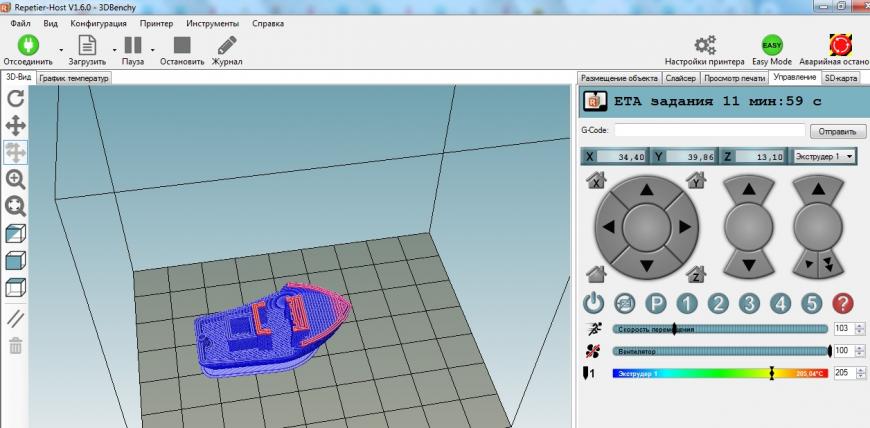Switch to График температур tab
The height and width of the screenshot is (428, 870).
tap(74, 78)
